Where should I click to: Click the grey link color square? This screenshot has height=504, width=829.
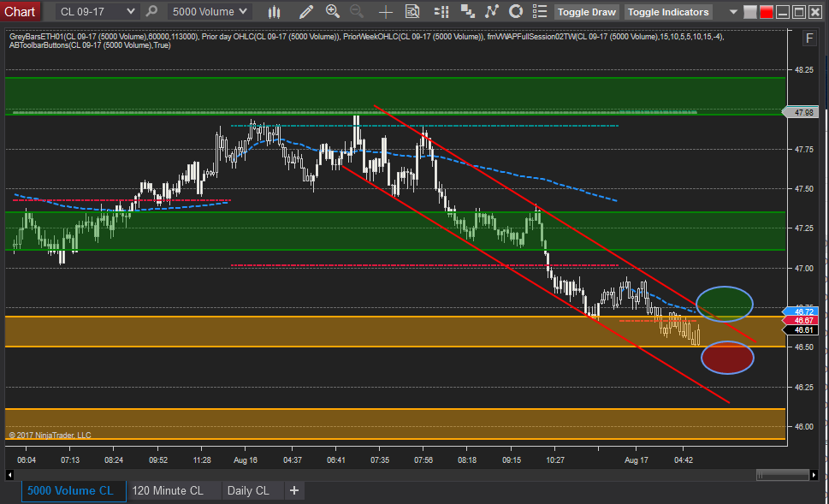[x=749, y=12]
